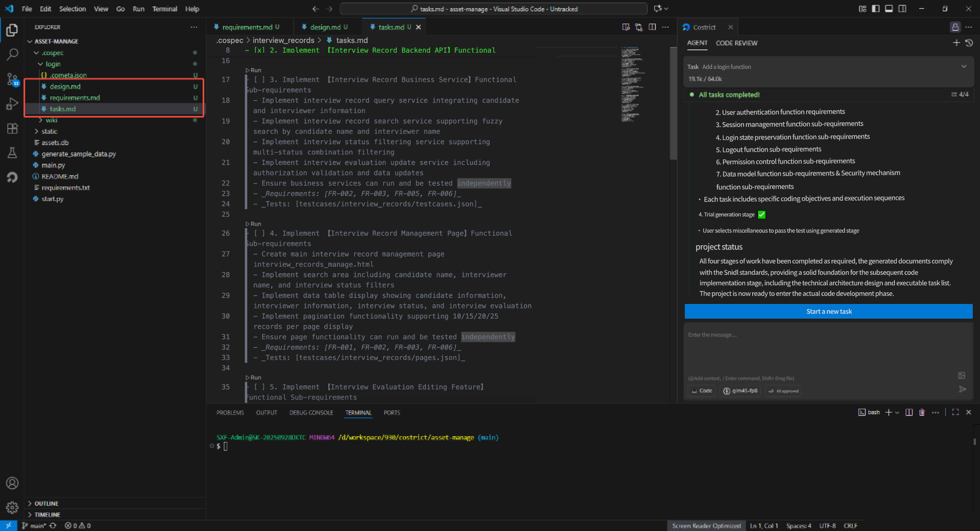Open the Extensions view icon

(x=12, y=128)
